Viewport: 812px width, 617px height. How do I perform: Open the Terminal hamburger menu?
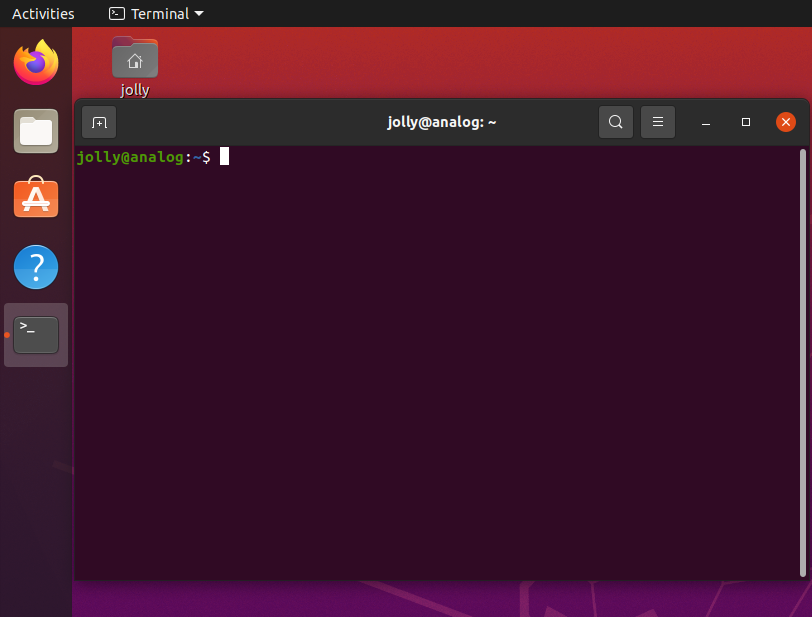click(658, 122)
